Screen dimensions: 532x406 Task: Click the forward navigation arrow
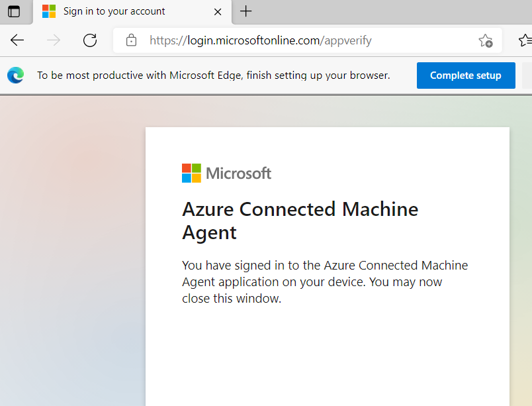pos(54,40)
